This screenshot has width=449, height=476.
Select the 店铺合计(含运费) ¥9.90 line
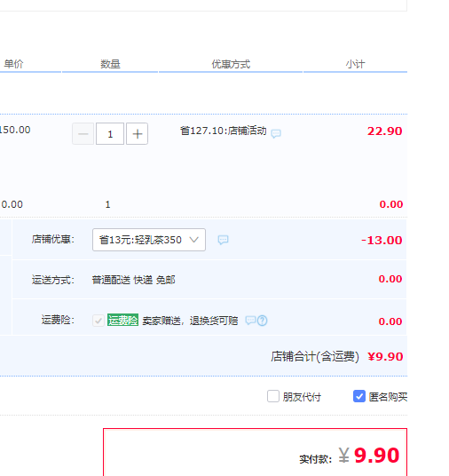[x=337, y=356]
